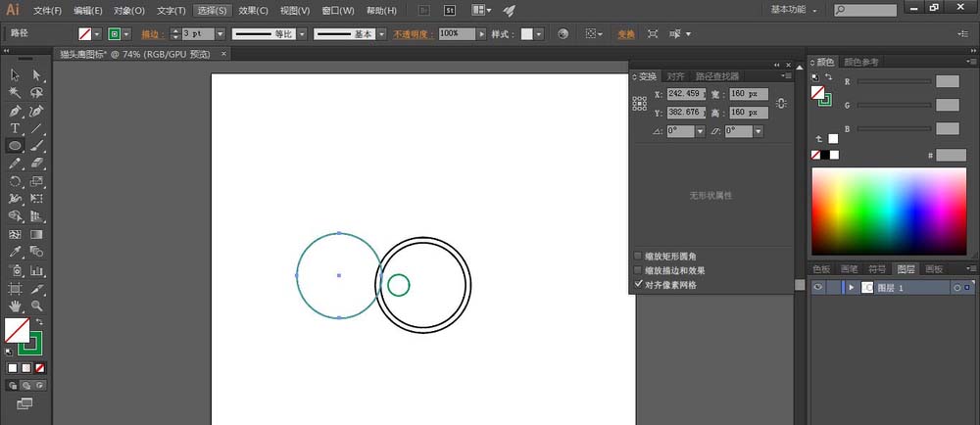Open 样式 graphic style dropdown
The height and width of the screenshot is (425, 980).
[x=539, y=34]
